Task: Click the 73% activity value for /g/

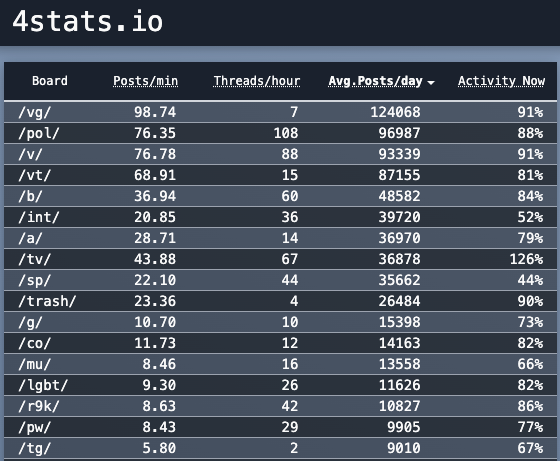Action: [531, 322]
